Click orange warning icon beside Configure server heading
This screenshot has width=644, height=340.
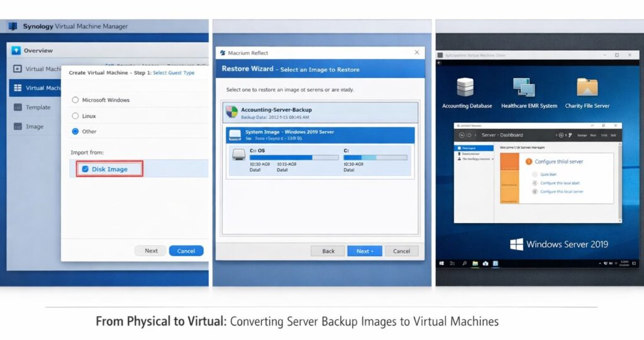(x=529, y=162)
